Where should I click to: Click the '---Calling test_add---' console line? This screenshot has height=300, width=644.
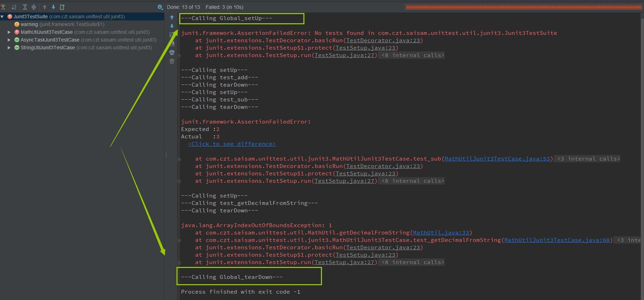tap(220, 77)
